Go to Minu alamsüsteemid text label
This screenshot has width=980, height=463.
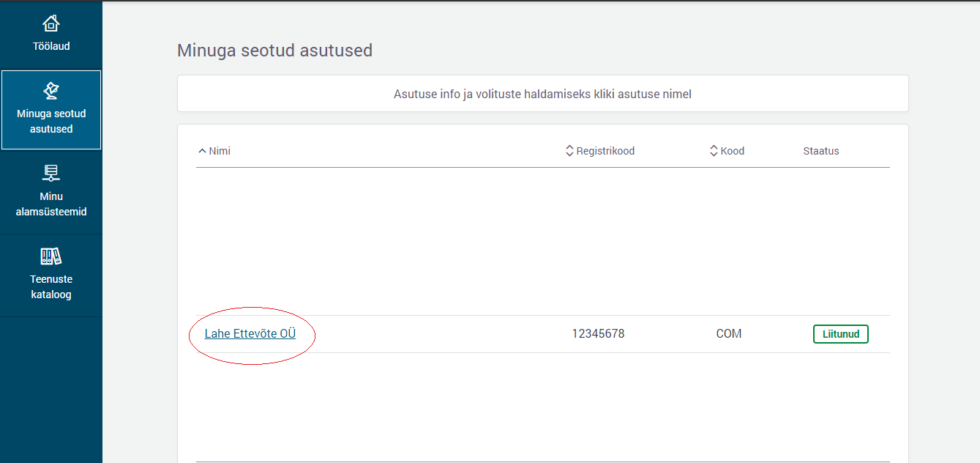tap(51, 204)
